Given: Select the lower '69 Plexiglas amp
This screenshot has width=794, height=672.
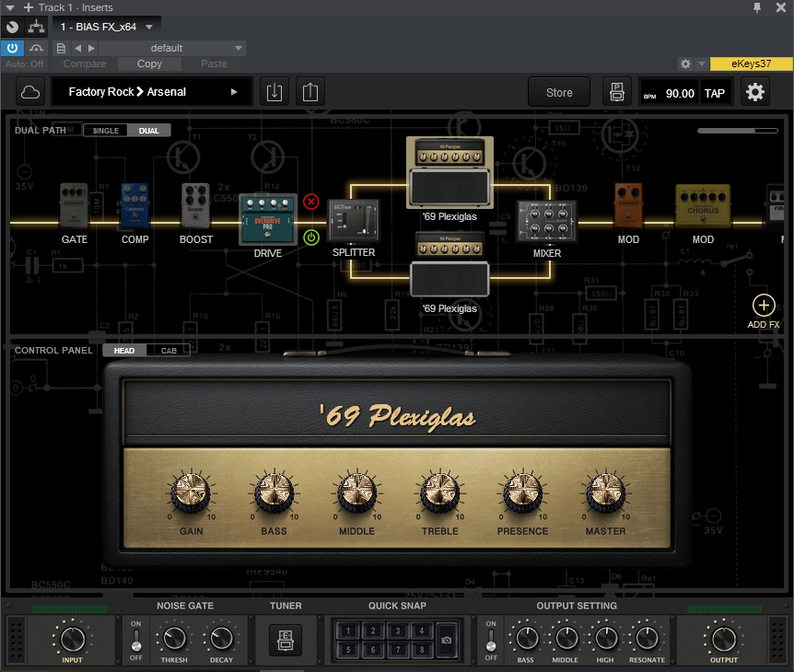Looking at the screenshot, I should coord(450,264).
